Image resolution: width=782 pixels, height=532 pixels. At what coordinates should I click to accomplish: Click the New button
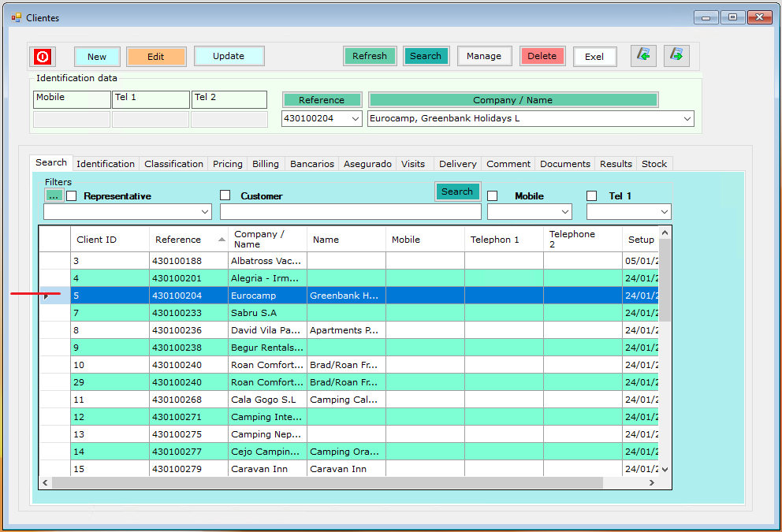point(97,56)
